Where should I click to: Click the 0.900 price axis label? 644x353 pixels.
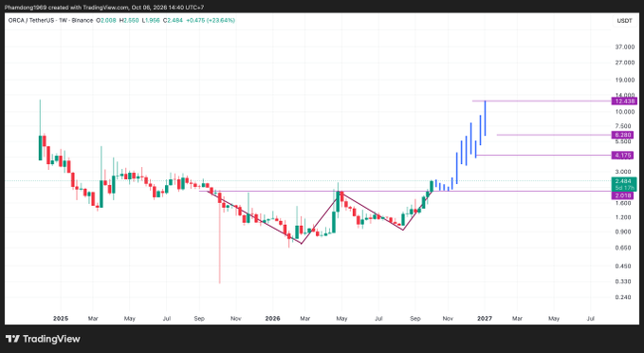(x=623, y=232)
